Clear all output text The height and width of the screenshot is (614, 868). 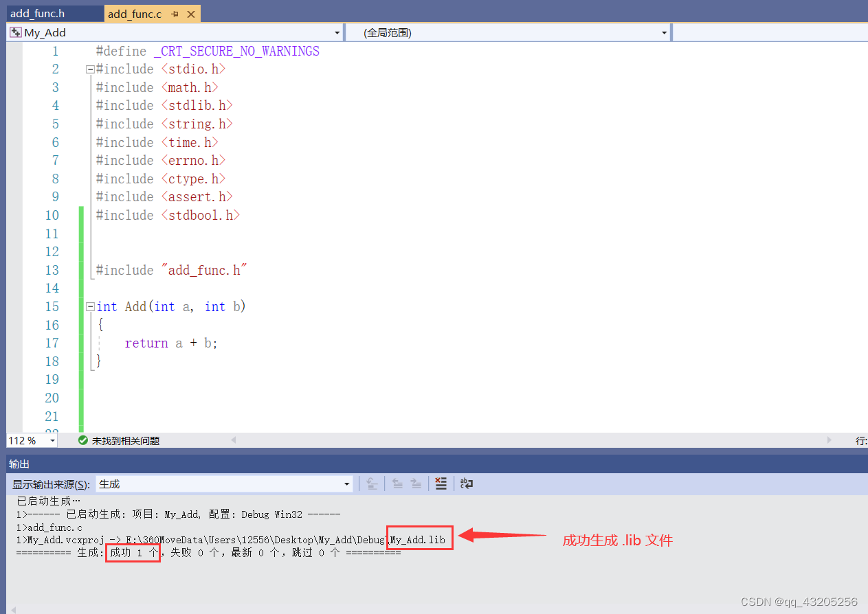click(x=441, y=484)
